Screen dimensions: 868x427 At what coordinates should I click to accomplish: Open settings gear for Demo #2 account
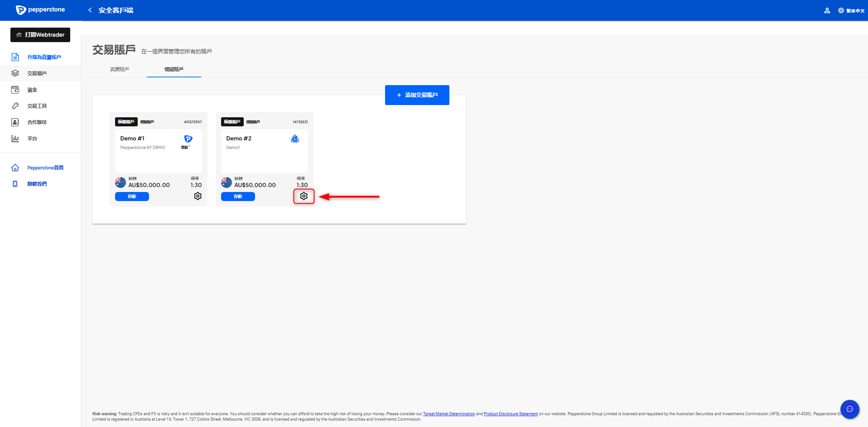304,196
